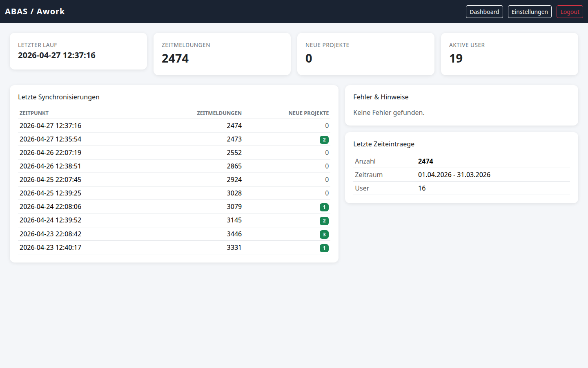Click the NEUE PROJEKTE column header

(x=309, y=113)
